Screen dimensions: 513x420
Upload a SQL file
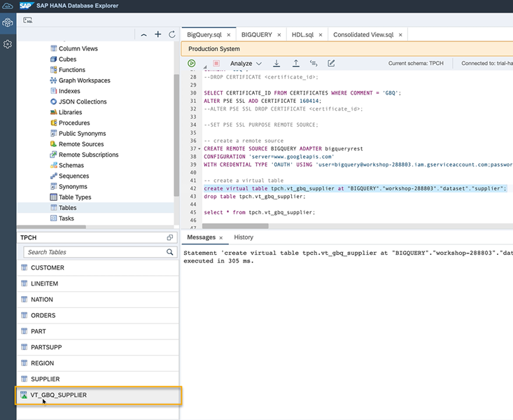pos(296,63)
